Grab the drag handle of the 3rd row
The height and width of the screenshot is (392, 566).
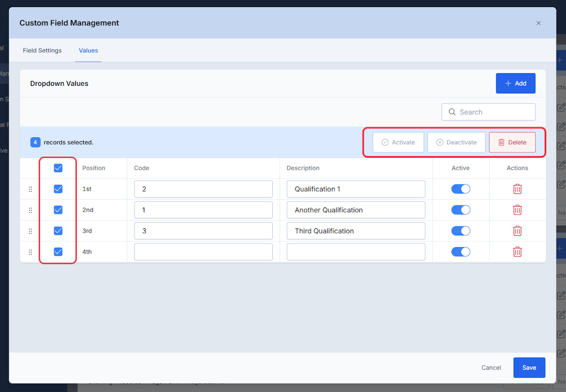pyautogui.click(x=30, y=231)
